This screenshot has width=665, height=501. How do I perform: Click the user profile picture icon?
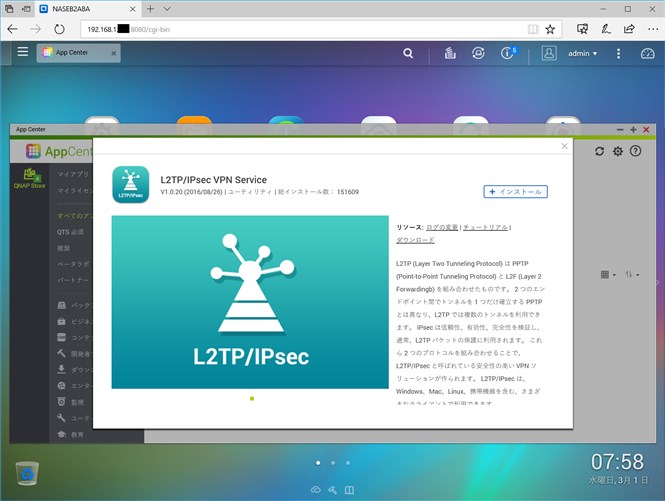[x=549, y=53]
